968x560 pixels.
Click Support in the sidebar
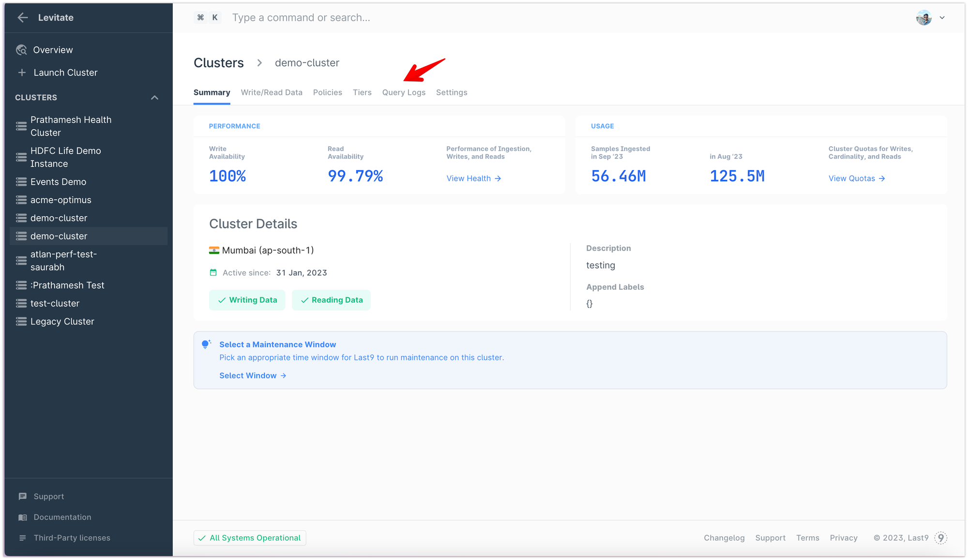[x=49, y=496]
